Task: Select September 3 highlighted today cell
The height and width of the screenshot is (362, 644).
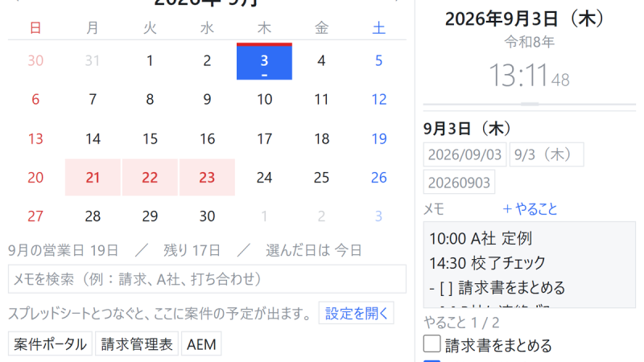Action: (264, 61)
